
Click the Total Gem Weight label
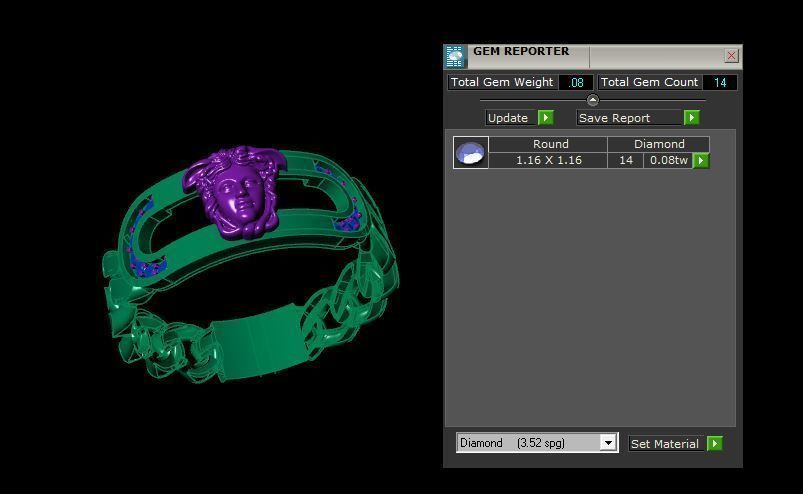pos(502,82)
